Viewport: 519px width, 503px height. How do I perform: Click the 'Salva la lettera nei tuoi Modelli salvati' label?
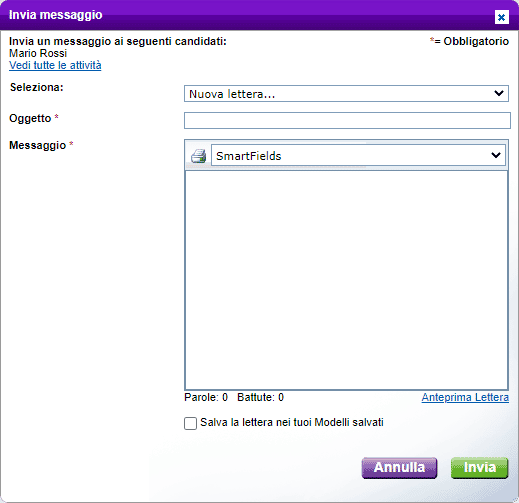pyautogui.click(x=292, y=422)
